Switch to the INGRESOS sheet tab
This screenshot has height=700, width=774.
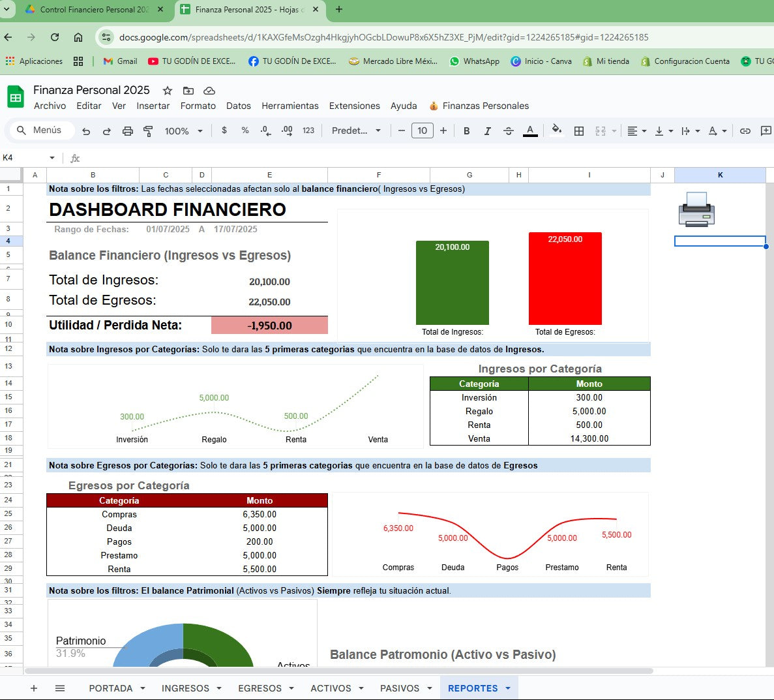186,688
